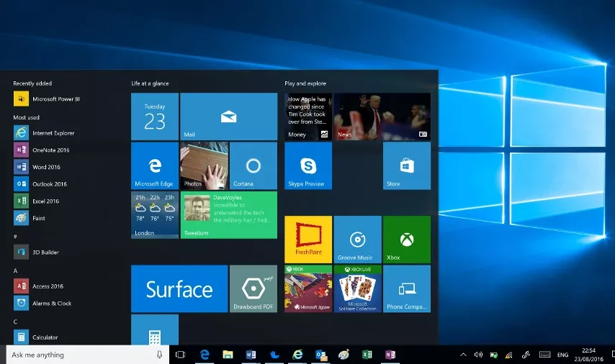The image size is (615, 364).
Task: Open the Groove Music tile
Action: (358, 240)
